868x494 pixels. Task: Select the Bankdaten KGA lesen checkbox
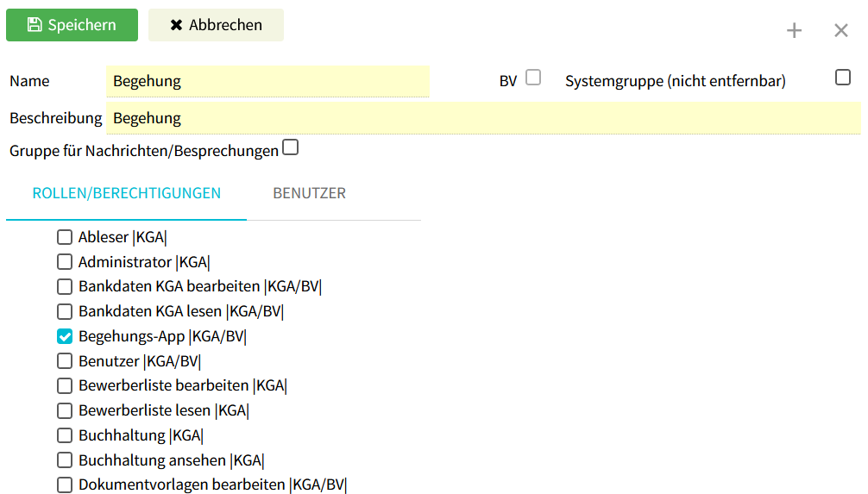pos(65,311)
